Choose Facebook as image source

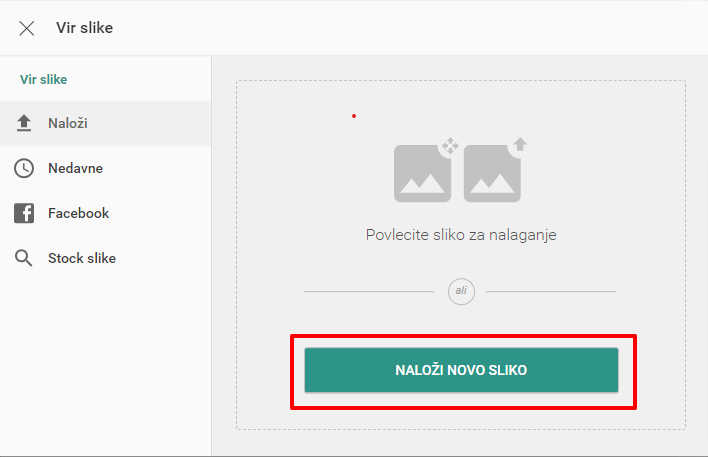pyautogui.click(x=106, y=213)
